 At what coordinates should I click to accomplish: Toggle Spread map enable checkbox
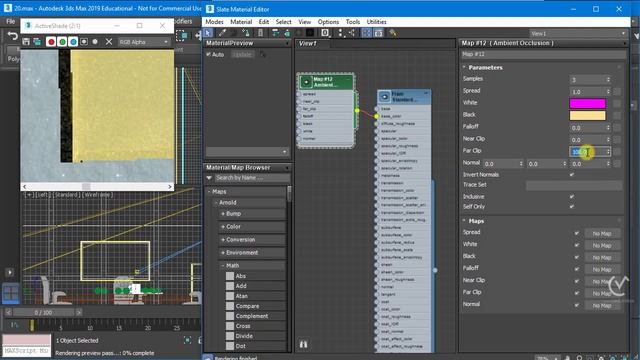pyautogui.click(x=577, y=233)
